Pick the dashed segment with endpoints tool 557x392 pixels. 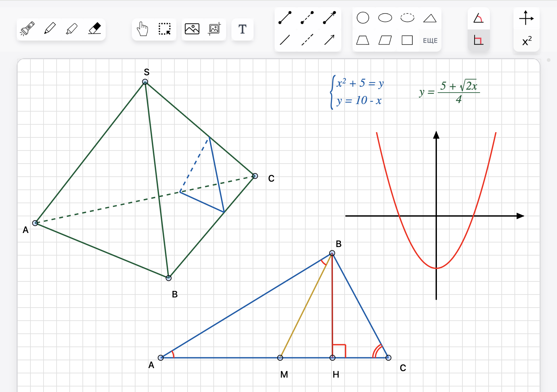[x=307, y=18]
